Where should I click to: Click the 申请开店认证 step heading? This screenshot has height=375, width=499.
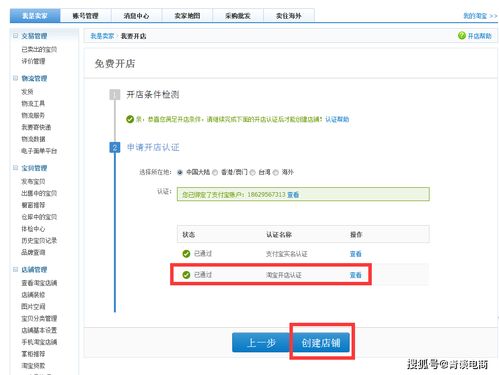tap(153, 147)
